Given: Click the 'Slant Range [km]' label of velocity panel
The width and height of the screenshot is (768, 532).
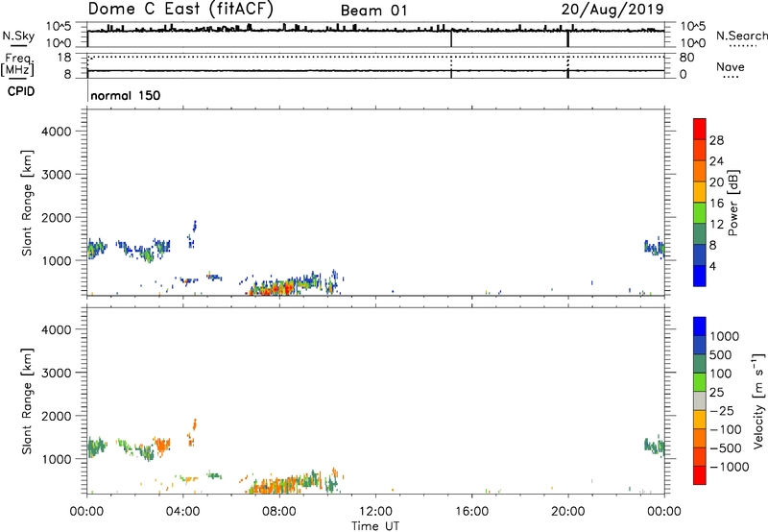Looking at the screenshot, I should (27, 400).
